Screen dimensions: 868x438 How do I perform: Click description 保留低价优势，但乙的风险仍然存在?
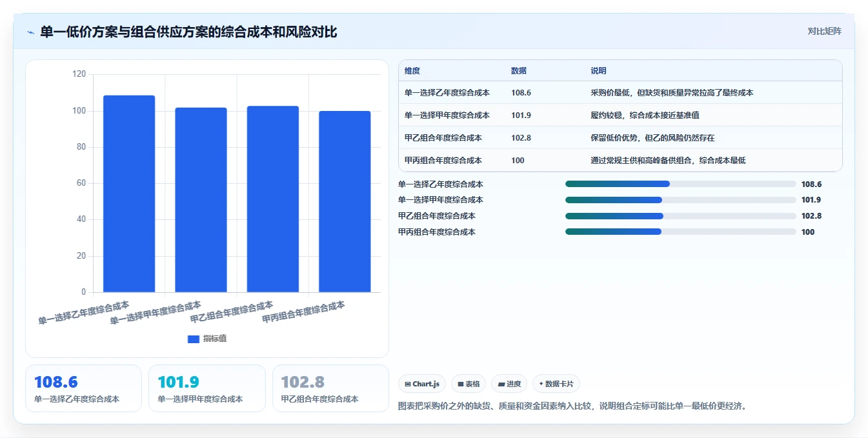tap(652, 138)
